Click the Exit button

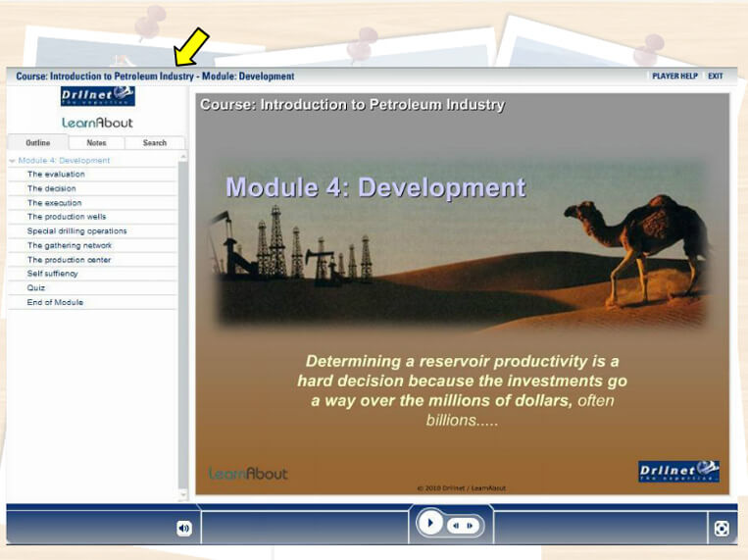point(716,76)
